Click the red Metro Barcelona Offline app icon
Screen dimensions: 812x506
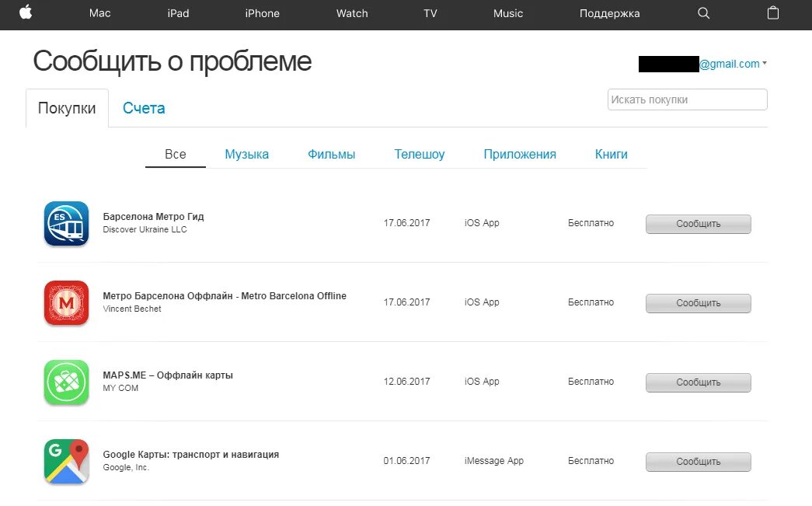pos(66,302)
